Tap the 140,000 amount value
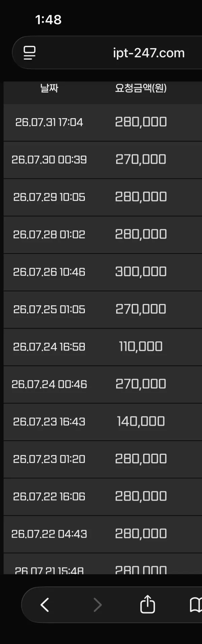Image resolution: width=202 pixels, height=644 pixels. click(141, 421)
